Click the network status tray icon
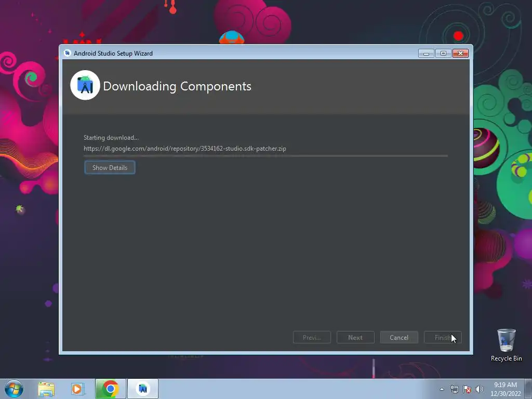This screenshot has height=399, width=532. click(454, 389)
